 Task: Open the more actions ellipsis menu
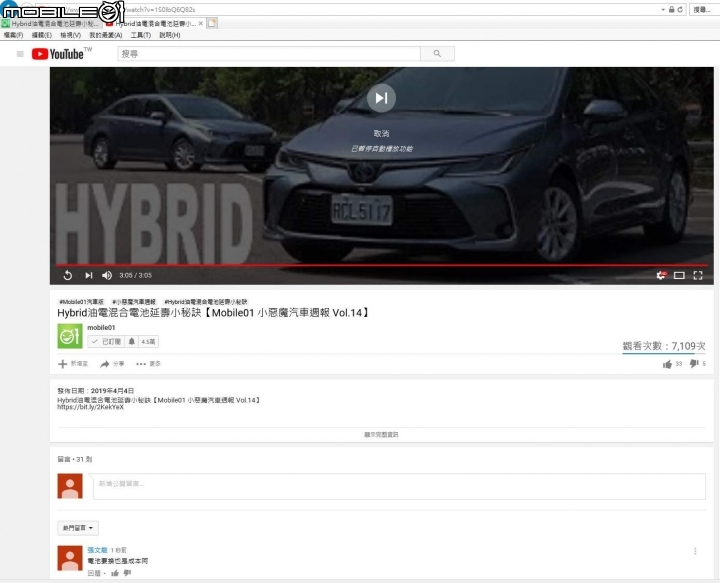pyautogui.click(x=148, y=364)
